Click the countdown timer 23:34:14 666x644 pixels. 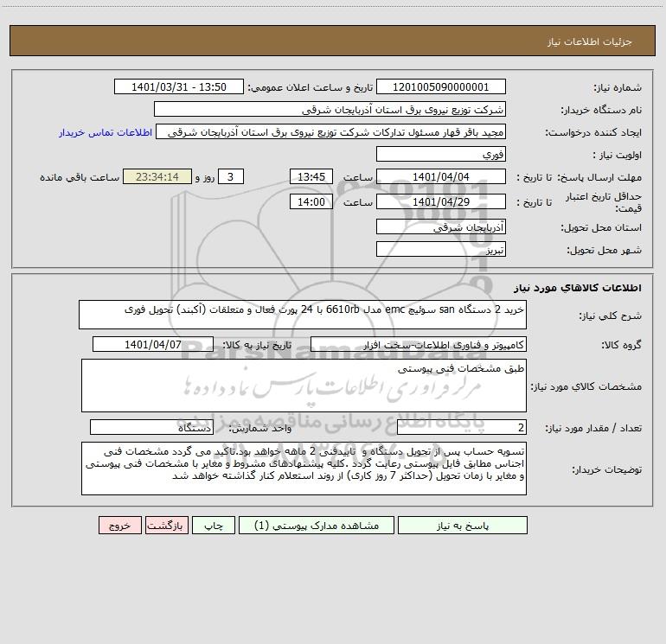[x=157, y=176]
